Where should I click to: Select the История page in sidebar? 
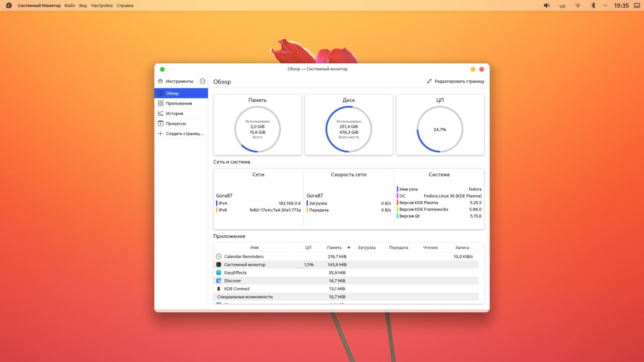[x=181, y=113]
